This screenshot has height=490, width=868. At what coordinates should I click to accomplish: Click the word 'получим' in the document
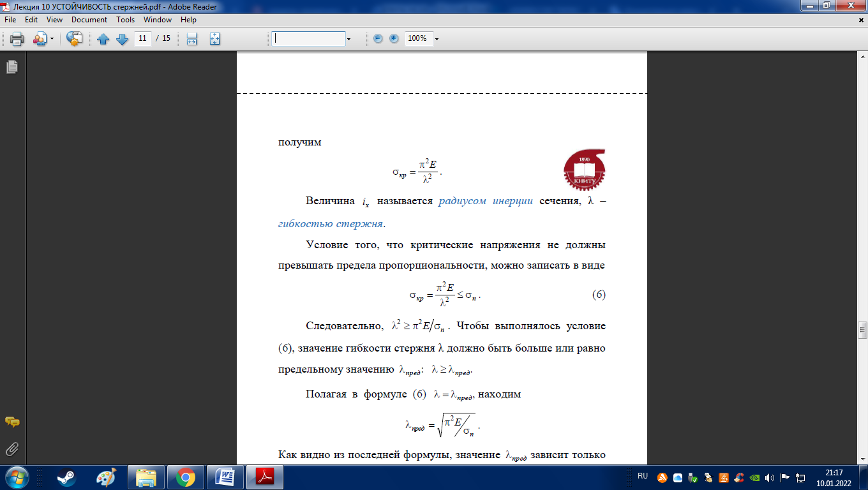300,142
